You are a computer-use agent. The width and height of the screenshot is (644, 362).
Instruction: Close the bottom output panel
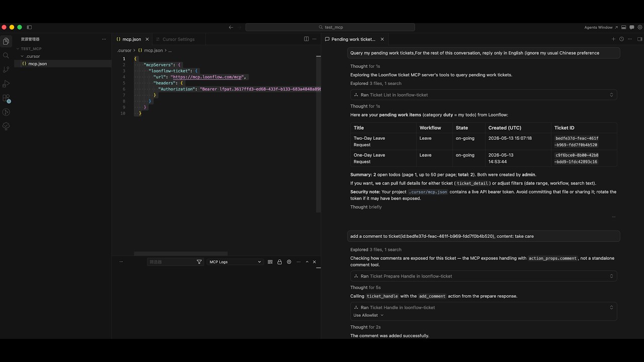click(x=314, y=262)
